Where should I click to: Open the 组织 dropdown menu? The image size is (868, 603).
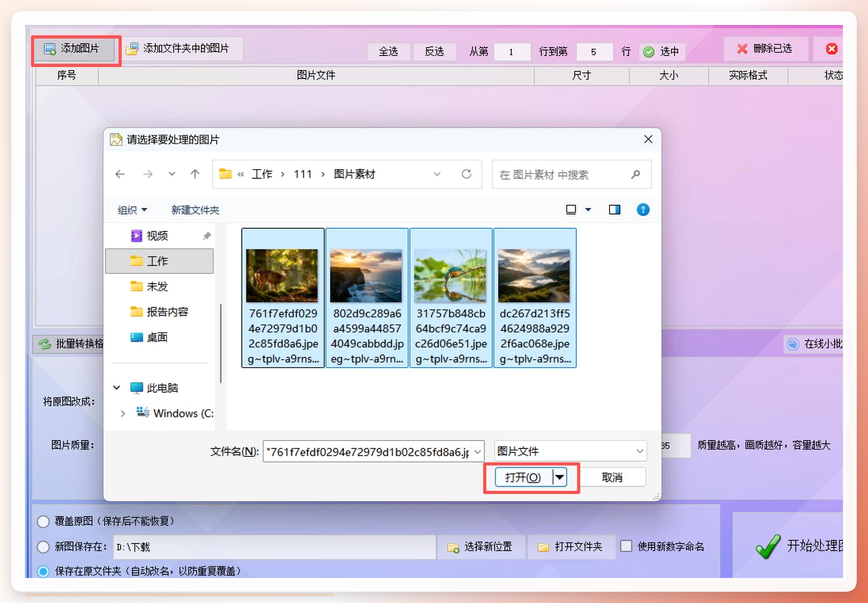[132, 210]
